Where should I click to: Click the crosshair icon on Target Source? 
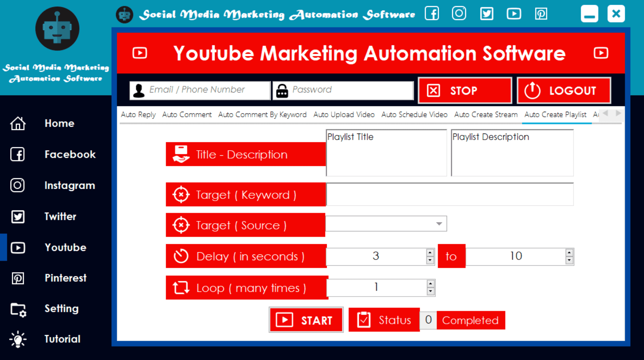pyautogui.click(x=181, y=225)
